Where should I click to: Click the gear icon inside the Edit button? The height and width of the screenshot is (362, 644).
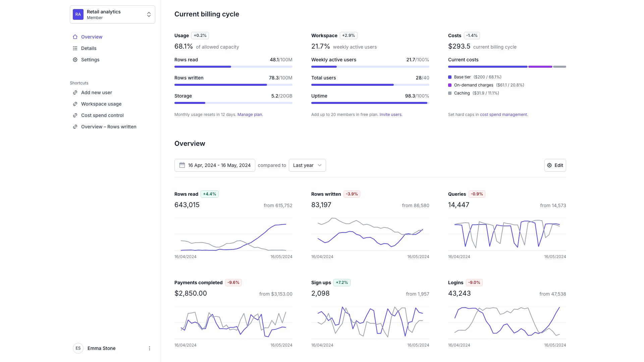click(x=549, y=165)
